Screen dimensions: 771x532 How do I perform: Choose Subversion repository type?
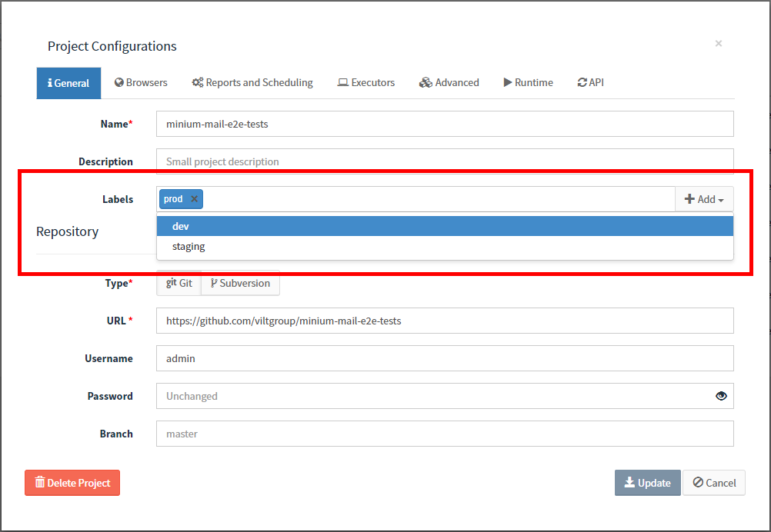point(240,283)
